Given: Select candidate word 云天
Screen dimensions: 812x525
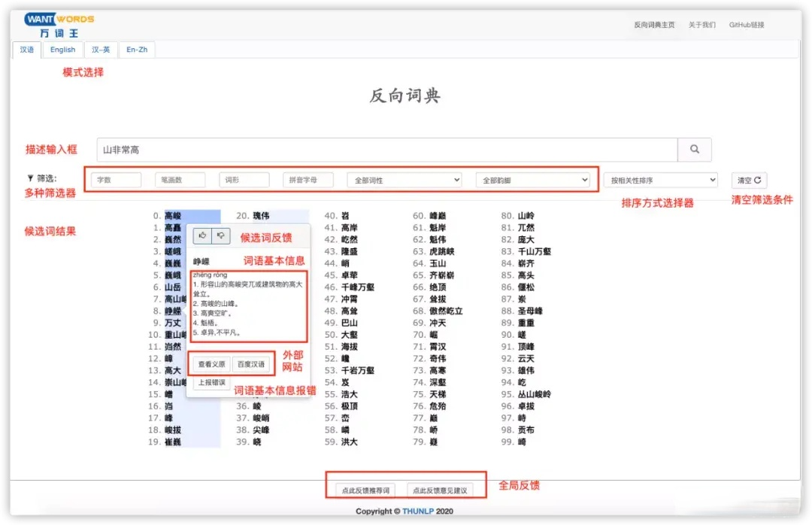Looking at the screenshot, I should pos(526,359).
